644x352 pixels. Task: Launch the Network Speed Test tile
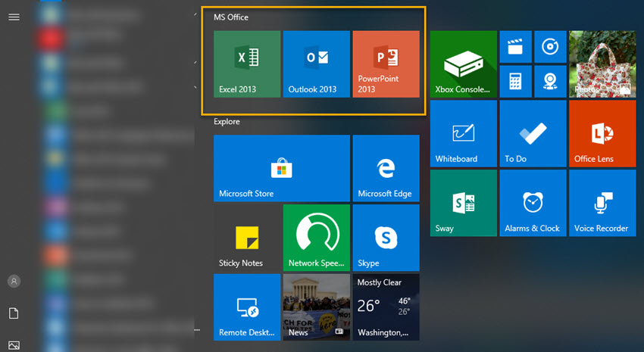tap(316, 238)
